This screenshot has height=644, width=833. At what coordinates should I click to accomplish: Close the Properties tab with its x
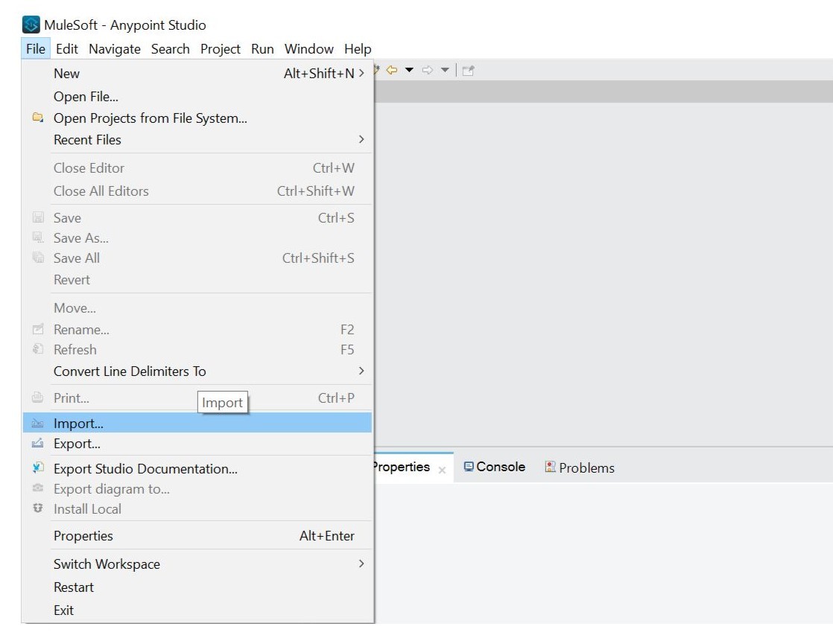coord(441,469)
